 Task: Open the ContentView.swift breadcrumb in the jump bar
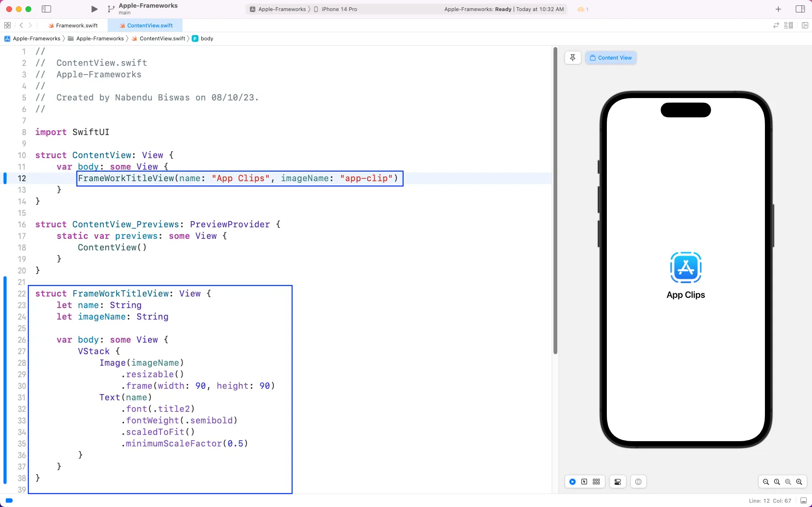point(158,38)
